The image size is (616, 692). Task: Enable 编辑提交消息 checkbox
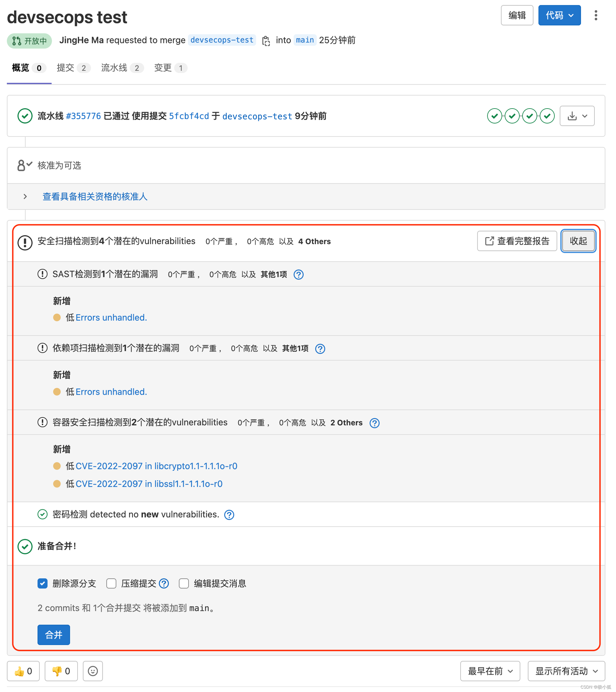click(184, 583)
